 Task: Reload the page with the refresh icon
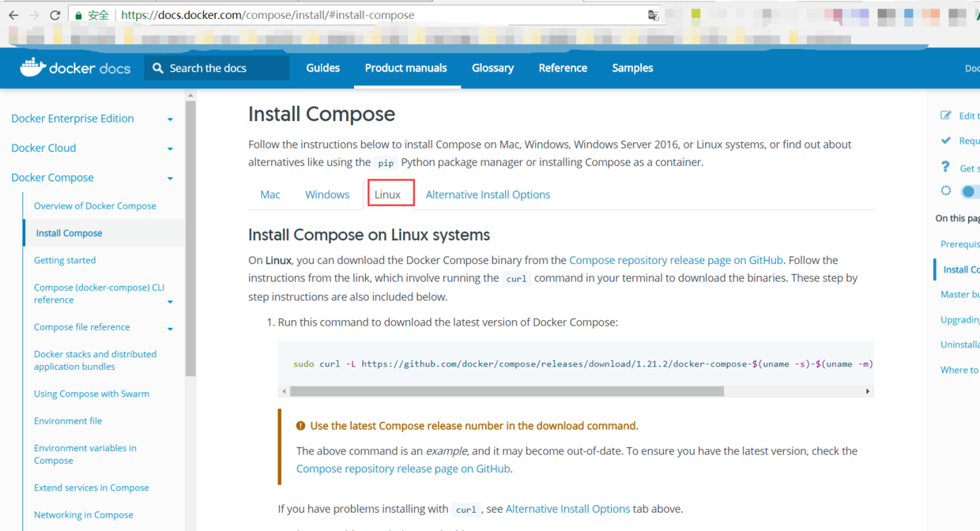click(x=55, y=15)
